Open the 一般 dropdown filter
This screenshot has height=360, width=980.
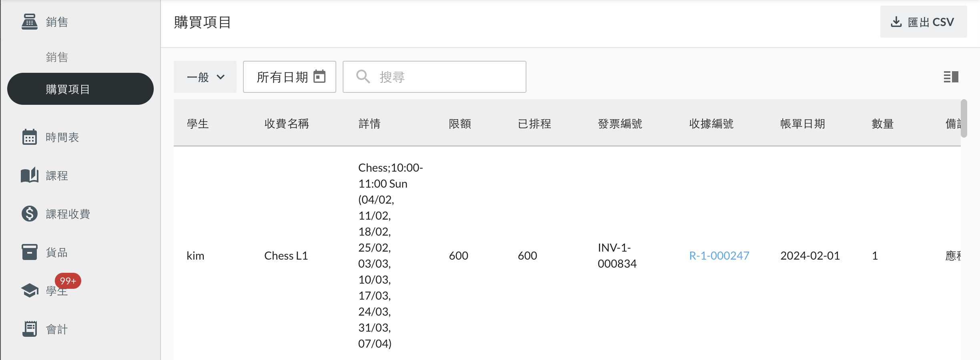[x=205, y=77]
